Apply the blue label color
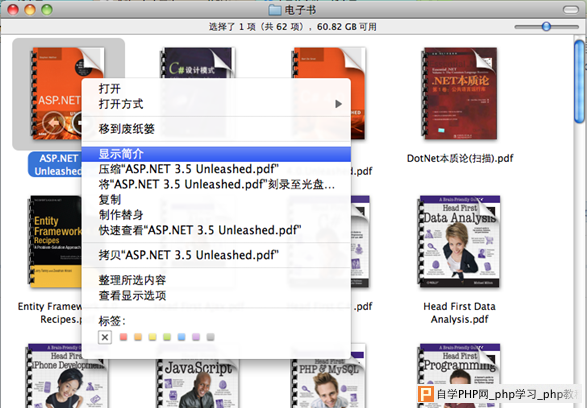 (182, 337)
